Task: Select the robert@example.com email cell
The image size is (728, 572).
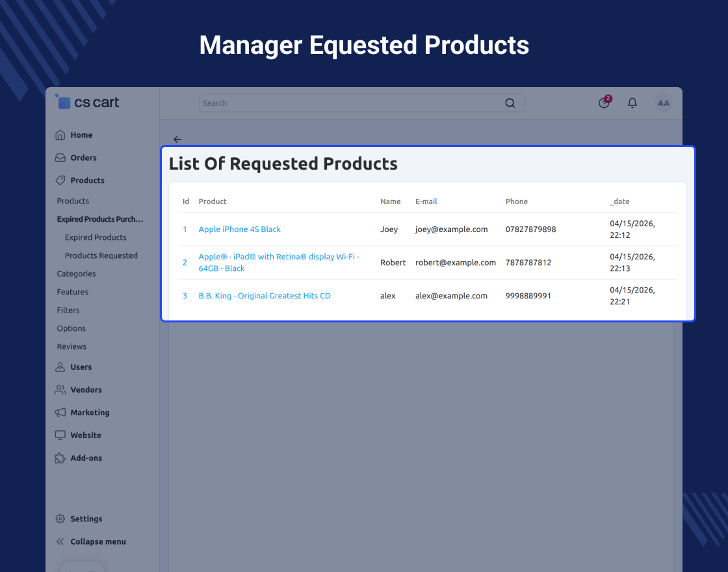Action: tap(456, 263)
